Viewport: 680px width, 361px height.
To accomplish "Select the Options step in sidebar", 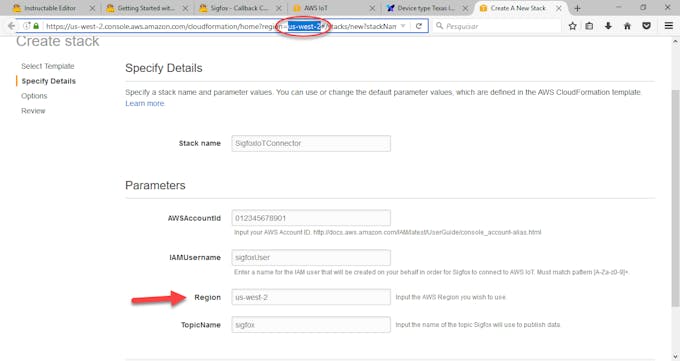I will tap(34, 96).
